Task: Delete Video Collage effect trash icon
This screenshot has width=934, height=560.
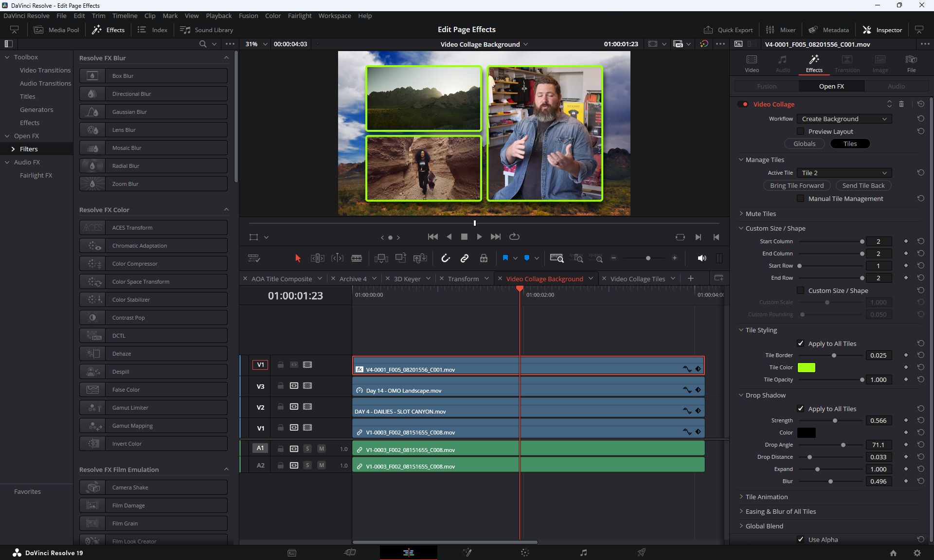Action: tap(901, 104)
